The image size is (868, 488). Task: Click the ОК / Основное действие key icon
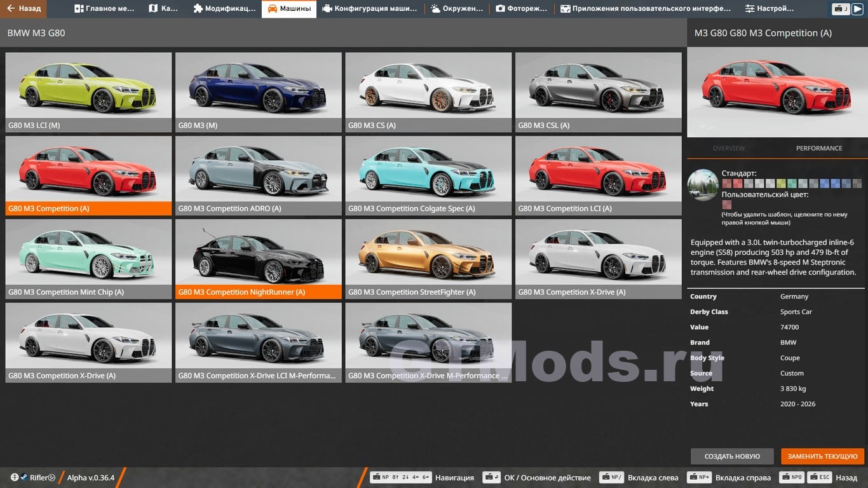(491, 477)
